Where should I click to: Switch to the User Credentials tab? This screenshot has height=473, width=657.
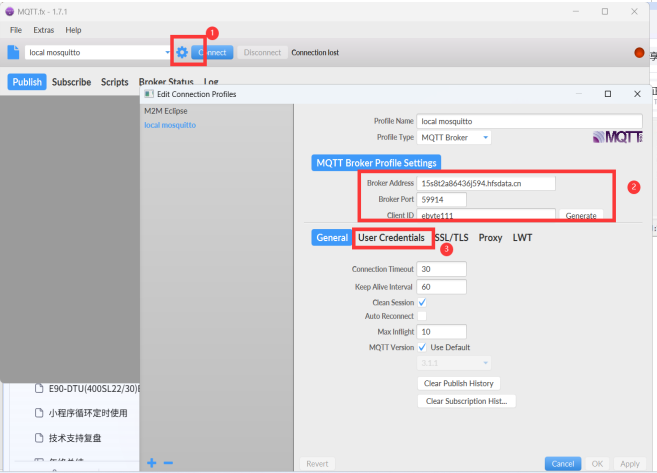(x=393, y=238)
